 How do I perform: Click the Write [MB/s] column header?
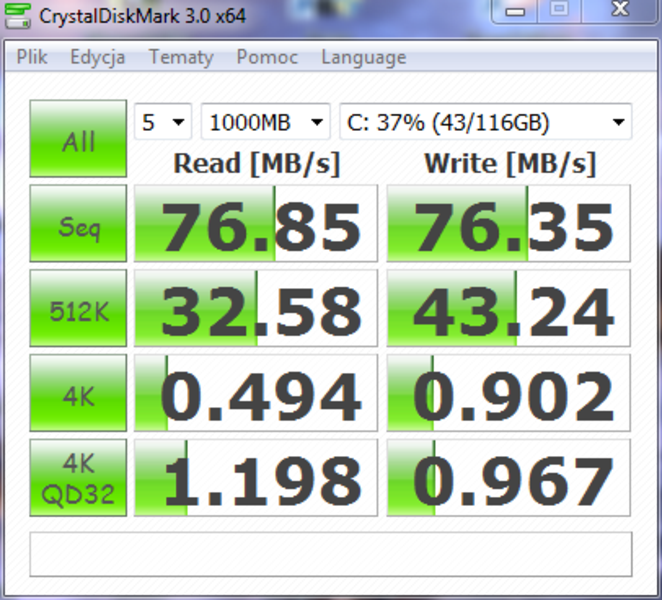(x=510, y=164)
